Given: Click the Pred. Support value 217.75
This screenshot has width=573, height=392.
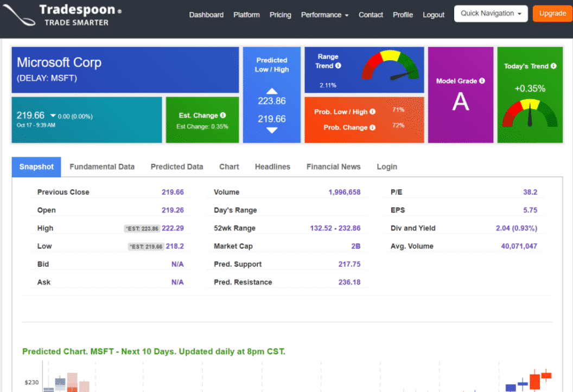Looking at the screenshot, I should tap(349, 264).
